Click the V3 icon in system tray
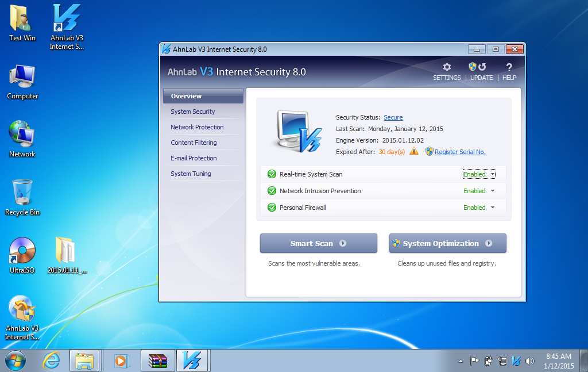The width and height of the screenshot is (588, 372). click(x=516, y=361)
